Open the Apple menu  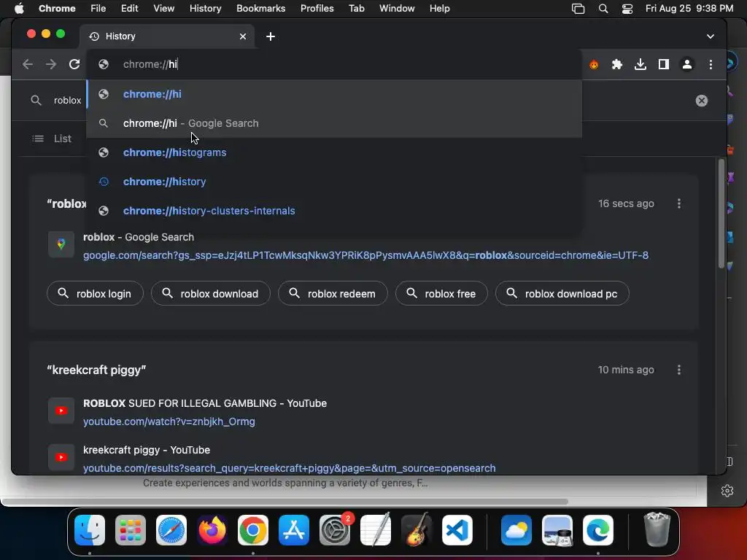(x=19, y=9)
